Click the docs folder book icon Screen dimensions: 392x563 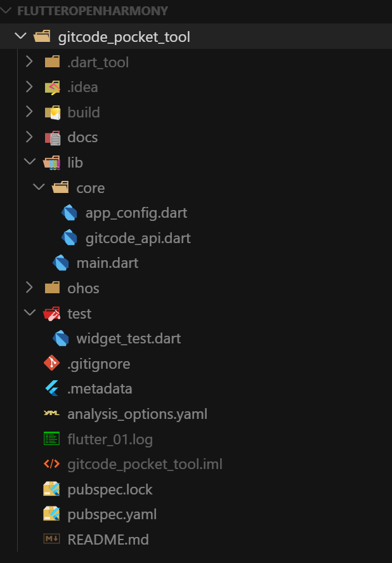point(52,137)
